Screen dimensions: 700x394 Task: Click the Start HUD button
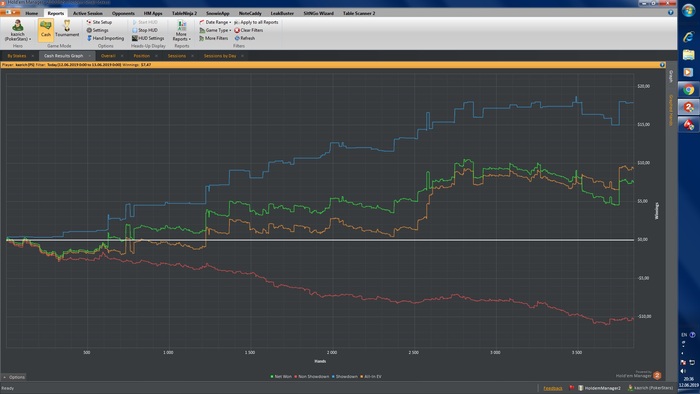[x=145, y=22]
